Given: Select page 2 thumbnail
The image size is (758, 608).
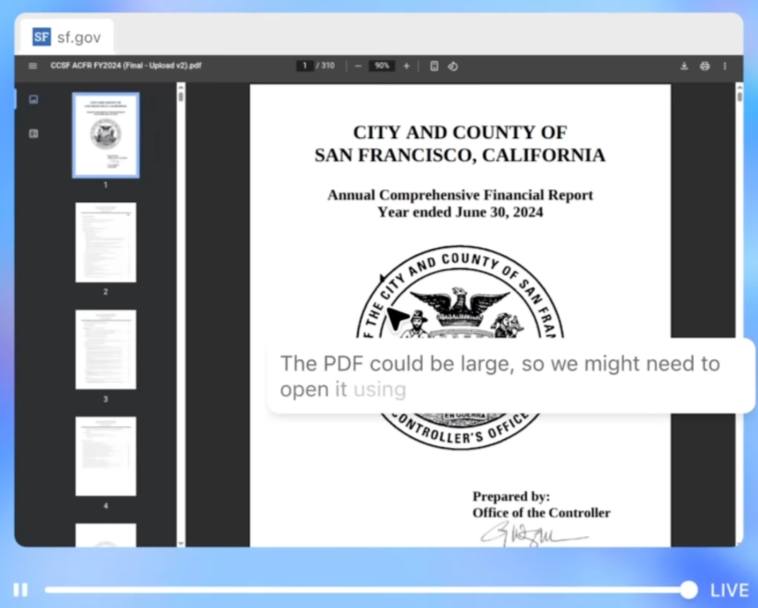Looking at the screenshot, I should point(106,243).
